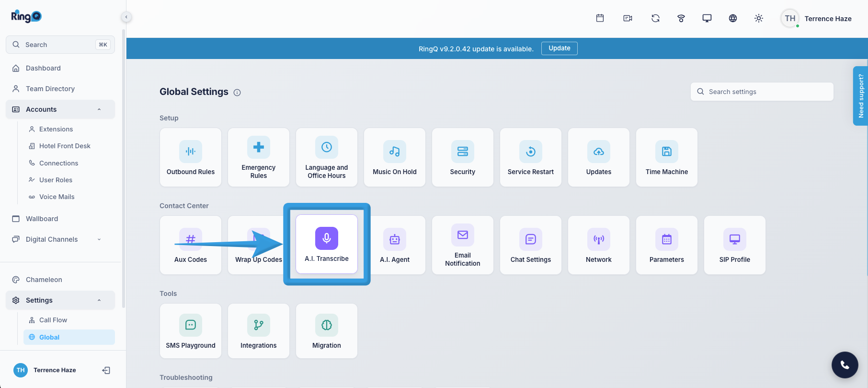Collapse the Settings menu section
This screenshot has width=868, height=388.
(x=60, y=300)
